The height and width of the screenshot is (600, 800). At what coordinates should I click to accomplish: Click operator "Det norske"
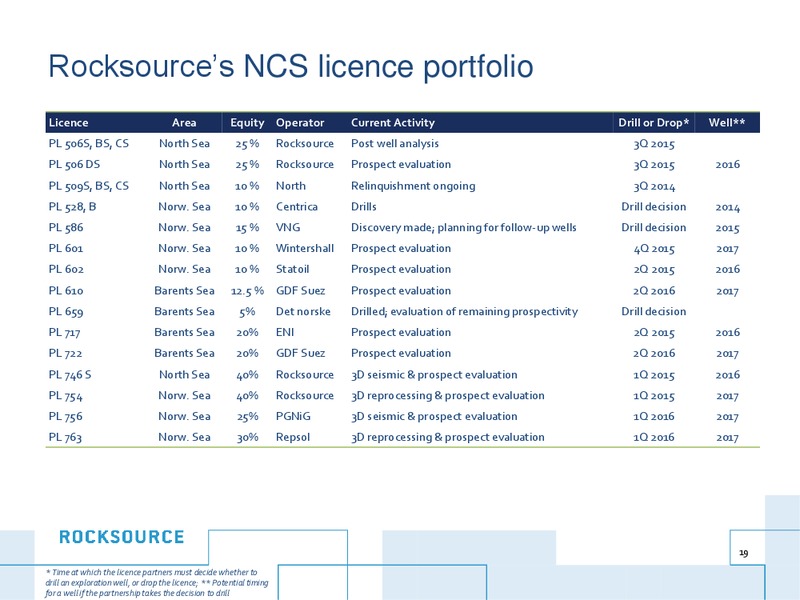pos(303,312)
